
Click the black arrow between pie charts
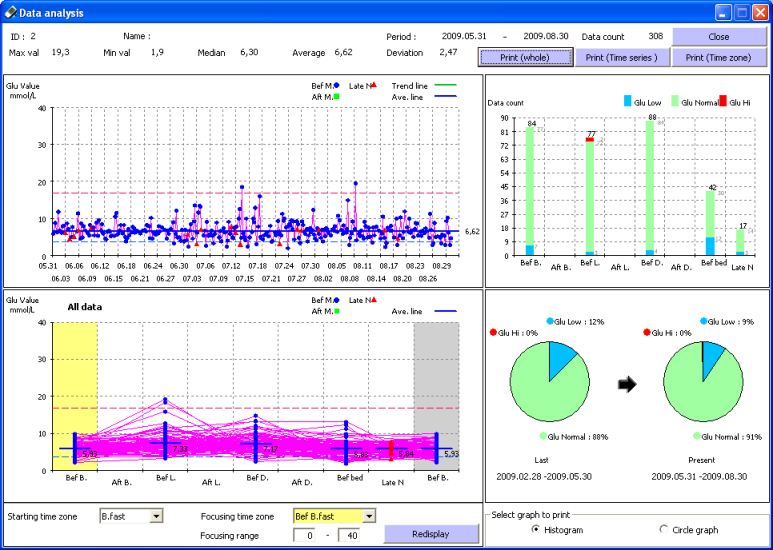click(x=627, y=384)
